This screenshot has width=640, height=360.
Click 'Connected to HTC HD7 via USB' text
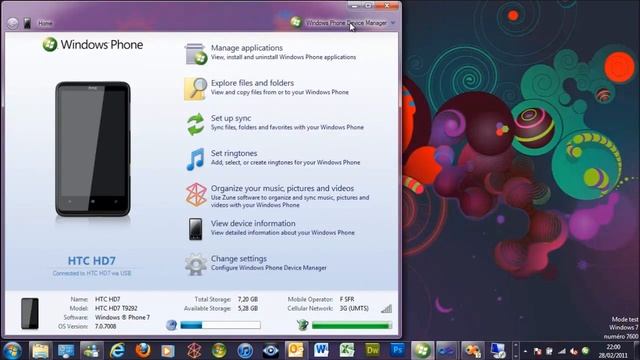pyautogui.click(x=92, y=273)
